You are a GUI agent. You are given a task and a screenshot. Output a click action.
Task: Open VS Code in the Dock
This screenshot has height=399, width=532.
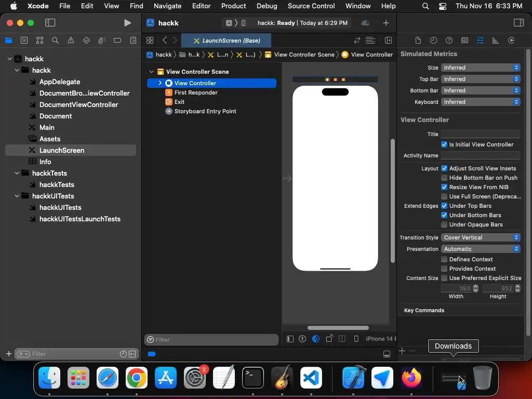coord(311,378)
